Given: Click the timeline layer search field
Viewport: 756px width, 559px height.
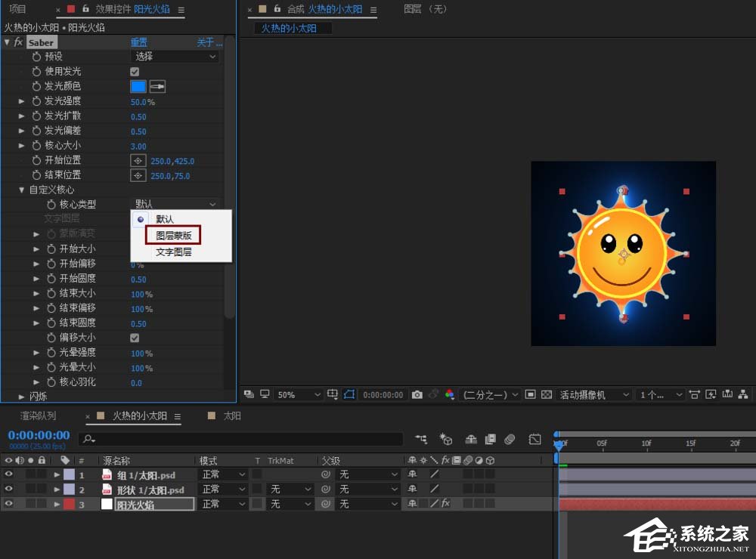Looking at the screenshot, I should tap(242, 439).
